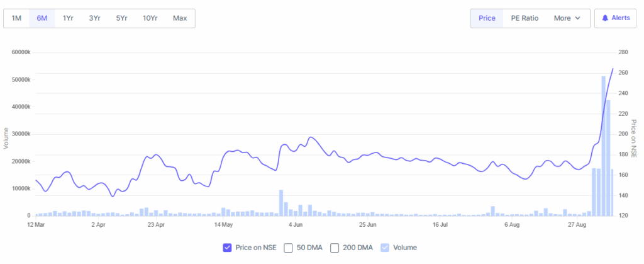The height and width of the screenshot is (264, 644).
Task: Click the price line peak at far right
Action: click(x=613, y=69)
